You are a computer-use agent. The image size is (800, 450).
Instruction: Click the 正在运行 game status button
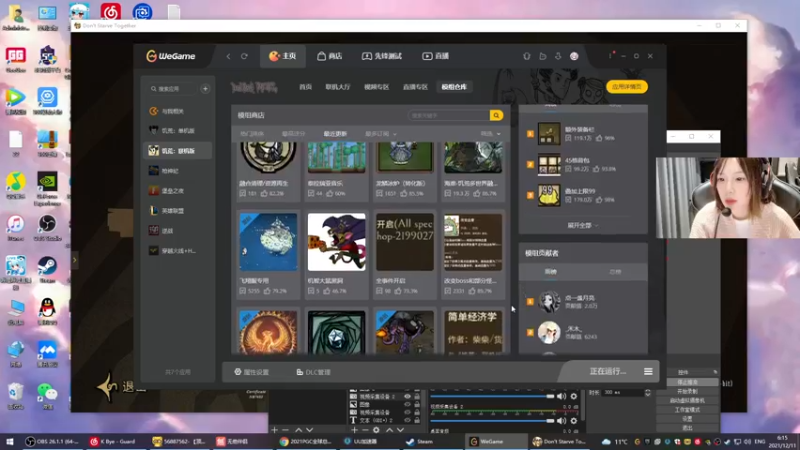(607, 371)
